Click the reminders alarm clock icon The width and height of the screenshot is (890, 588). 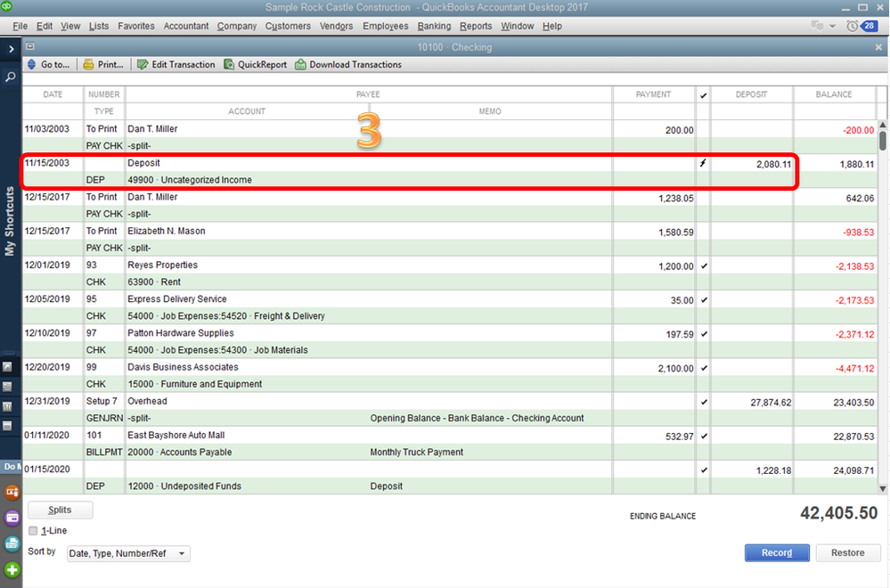(x=852, y=26)
